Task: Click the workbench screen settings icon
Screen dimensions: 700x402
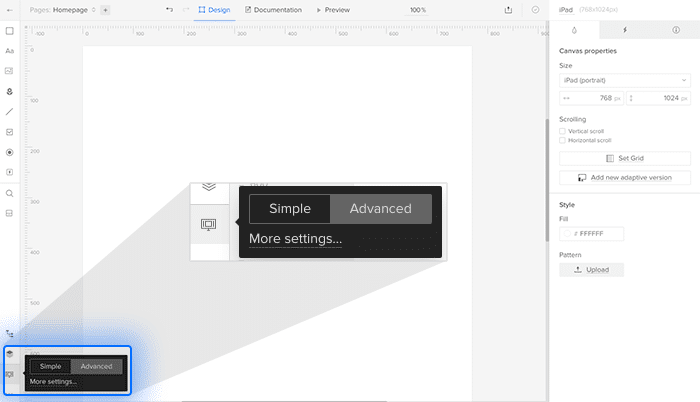Action: click(9, 374)
